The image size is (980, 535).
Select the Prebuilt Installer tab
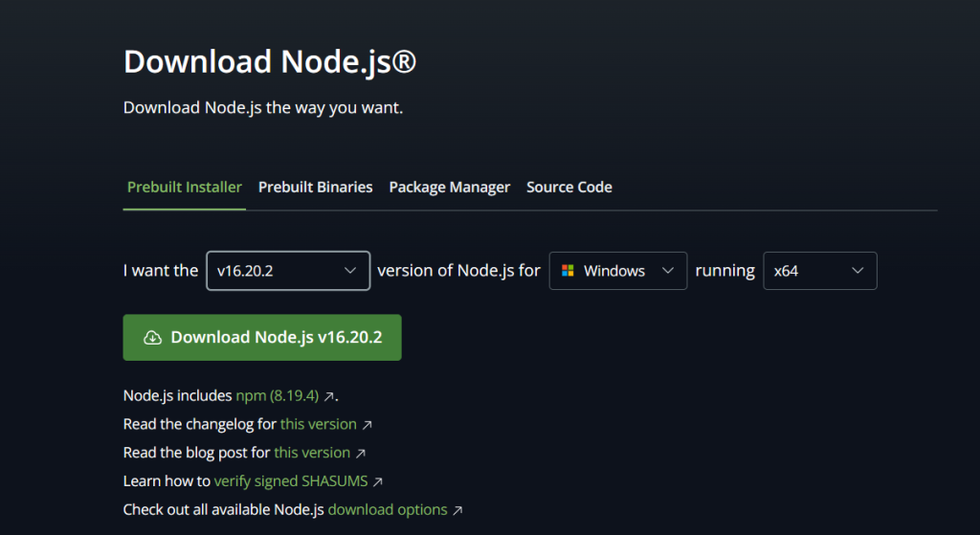tap(185, 188)
